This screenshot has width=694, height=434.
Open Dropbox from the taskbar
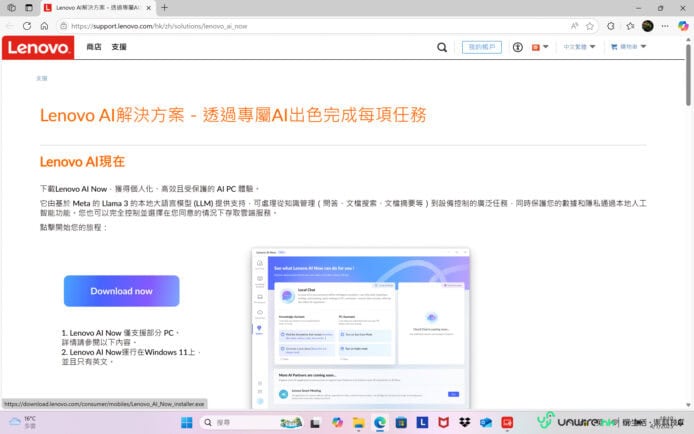pyautogui.click(x=464, y=423)
